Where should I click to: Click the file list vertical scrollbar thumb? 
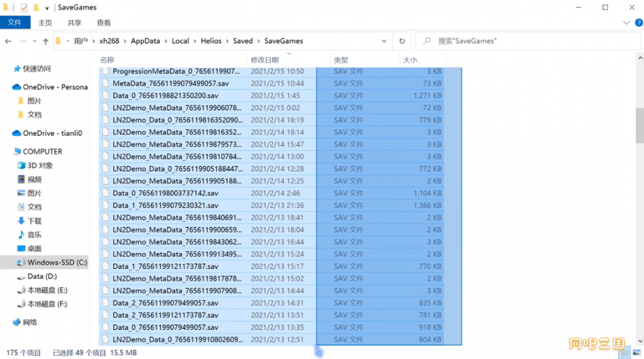640,125
